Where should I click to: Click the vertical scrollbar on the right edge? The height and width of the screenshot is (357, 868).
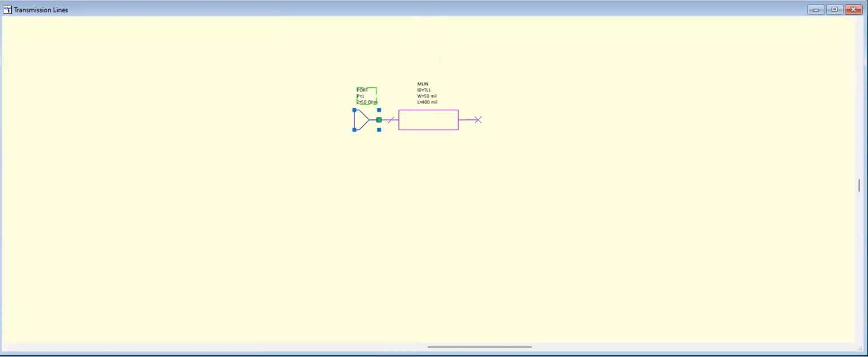858,185
